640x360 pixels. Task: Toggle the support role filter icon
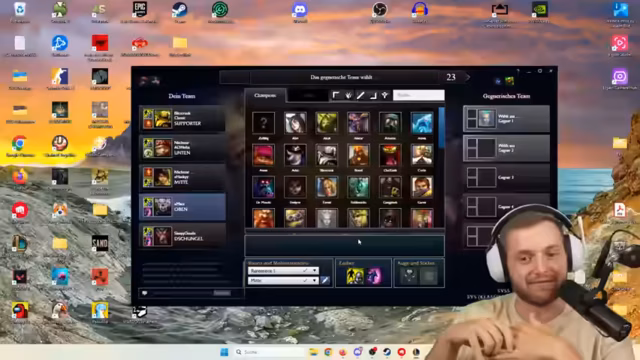[385, 96]
